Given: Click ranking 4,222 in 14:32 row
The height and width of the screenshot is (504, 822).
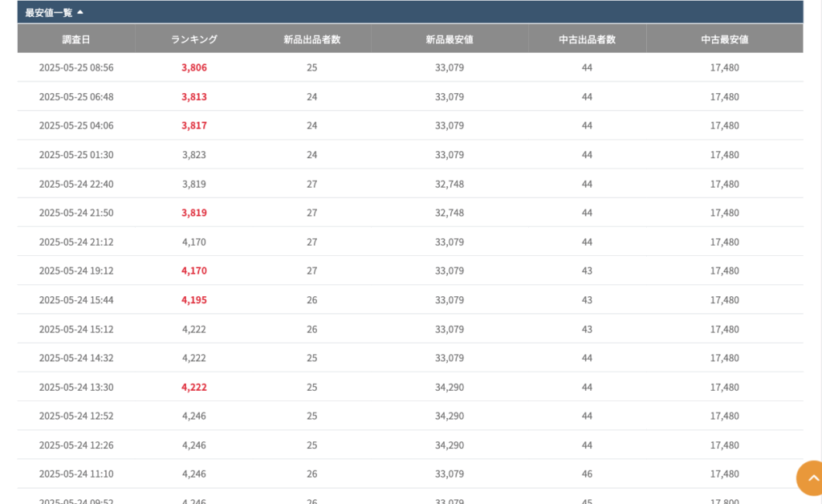Looking at the screenshot, I should pos(194,359).
